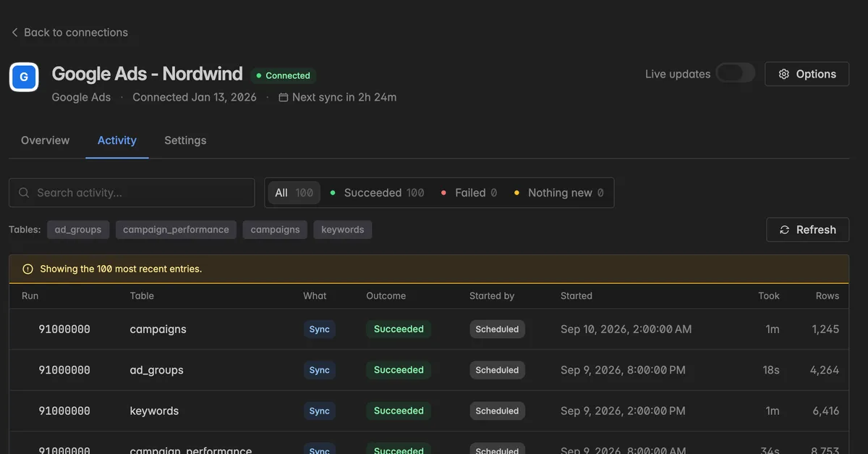Select the All 100 filter
This screenshot has width=868, height=454.
coord(294,193)
